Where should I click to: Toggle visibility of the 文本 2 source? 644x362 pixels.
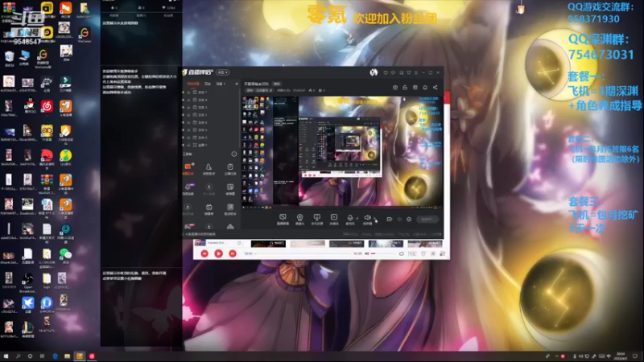click(x=189, y=138)
